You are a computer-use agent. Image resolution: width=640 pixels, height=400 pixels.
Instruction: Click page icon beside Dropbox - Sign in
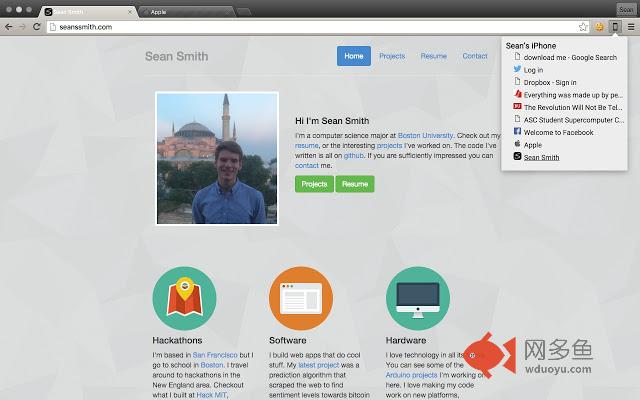pos(517,82)
